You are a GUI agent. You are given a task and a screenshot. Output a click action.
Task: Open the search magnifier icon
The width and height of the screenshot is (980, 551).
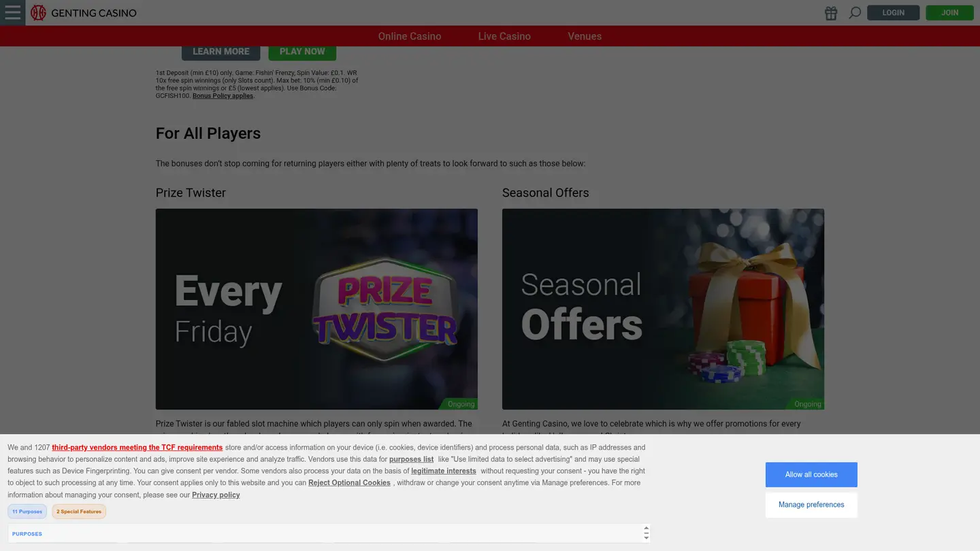pyautogui.click(x=855, y=13)
